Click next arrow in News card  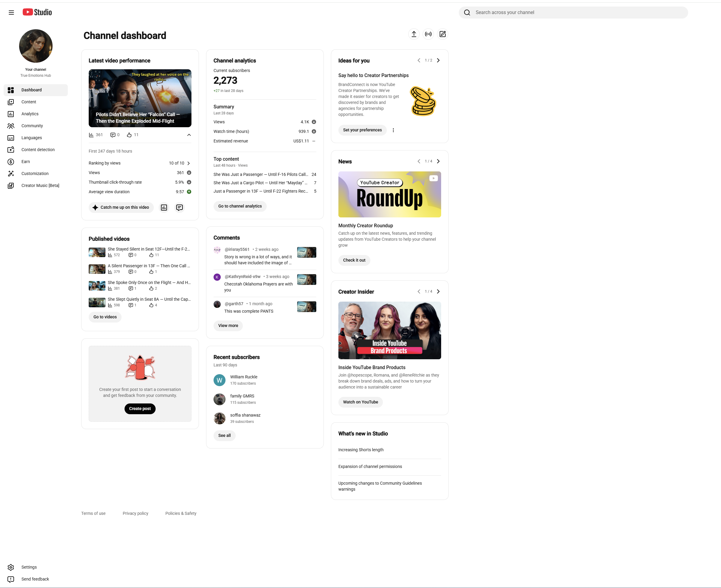click(438, 162)
